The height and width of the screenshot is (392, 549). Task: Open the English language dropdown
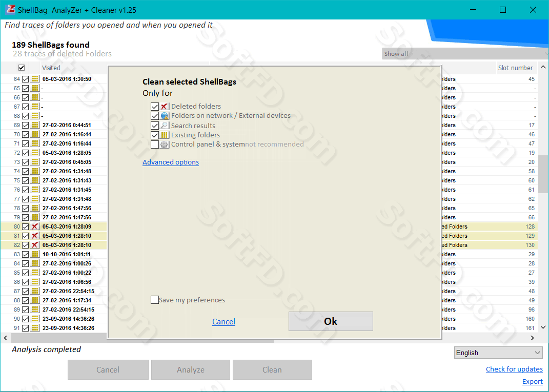pyautogui.click(x=499, y=353)
